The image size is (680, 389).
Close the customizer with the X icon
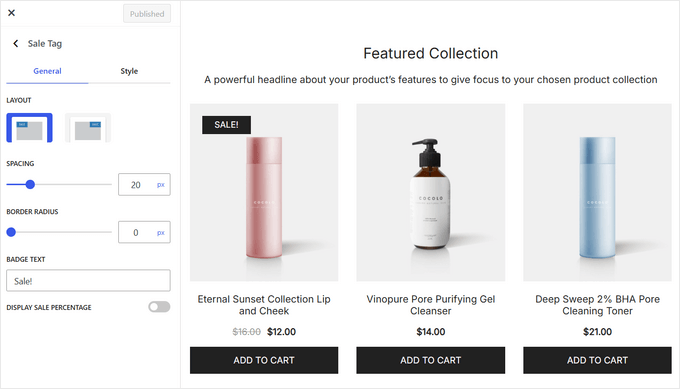(x=12, y=13)
